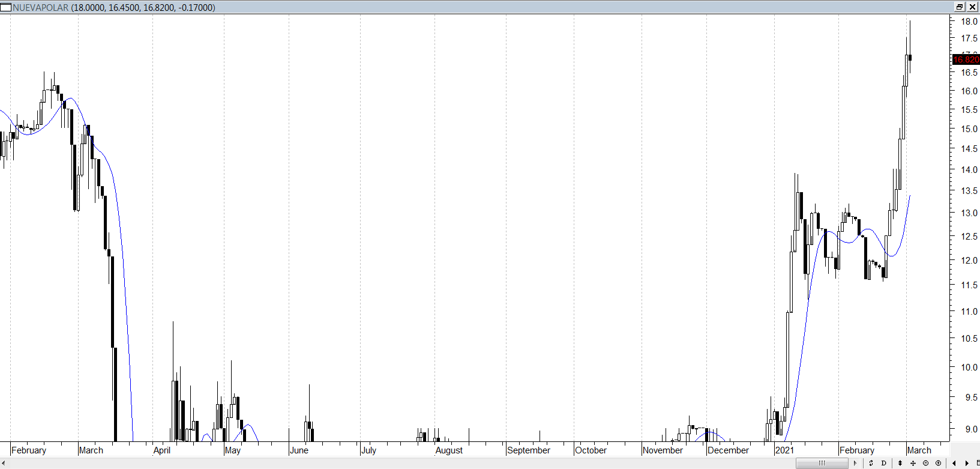Click the April label on date axis
The height and width of the screenshot is (469, 980).
(x=162, y=450)
